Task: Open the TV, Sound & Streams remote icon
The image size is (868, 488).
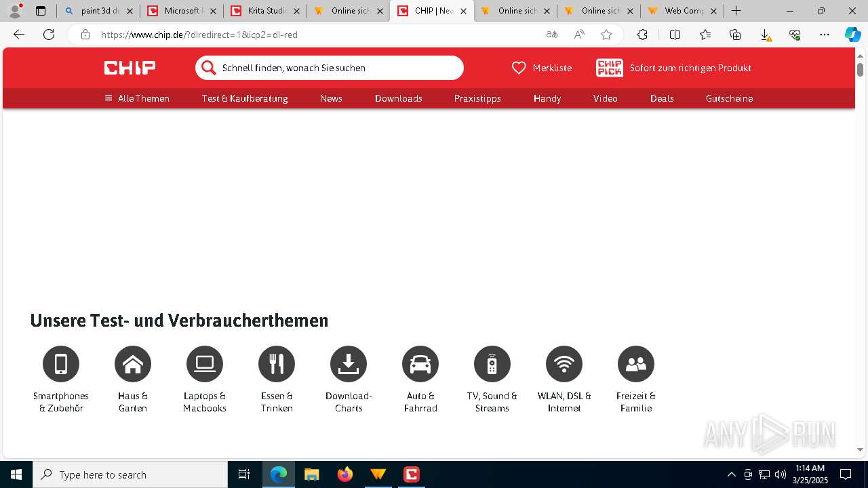Action: click(492, 364)
